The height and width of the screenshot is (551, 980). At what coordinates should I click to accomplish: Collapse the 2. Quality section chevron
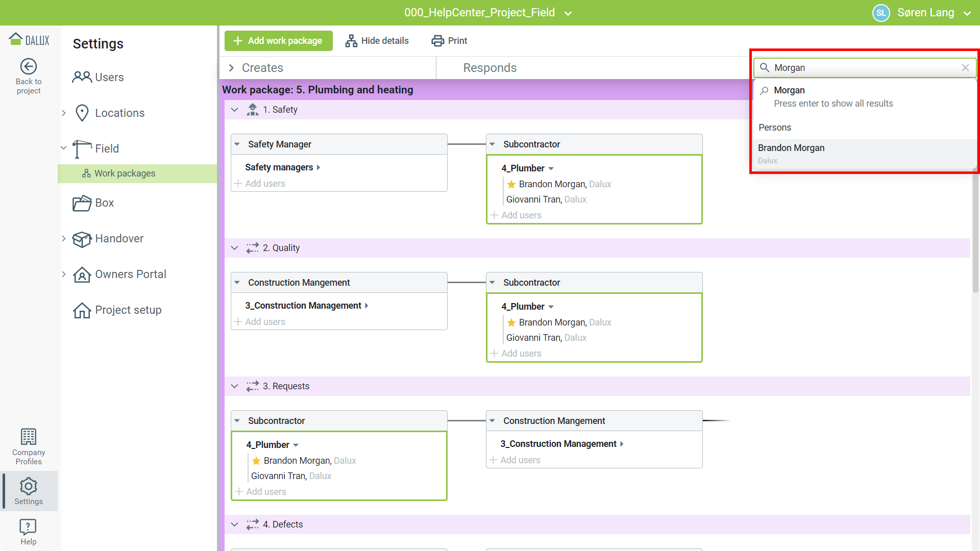[x=235, y=248]
